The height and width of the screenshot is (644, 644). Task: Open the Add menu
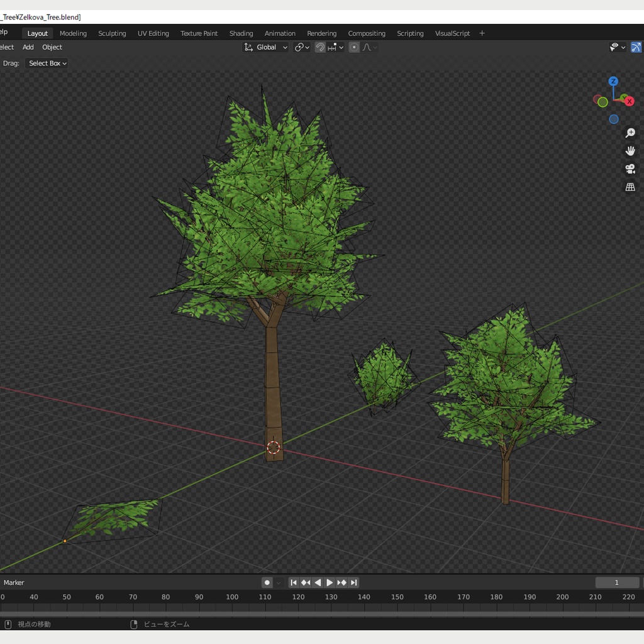(x=28, y=47)
